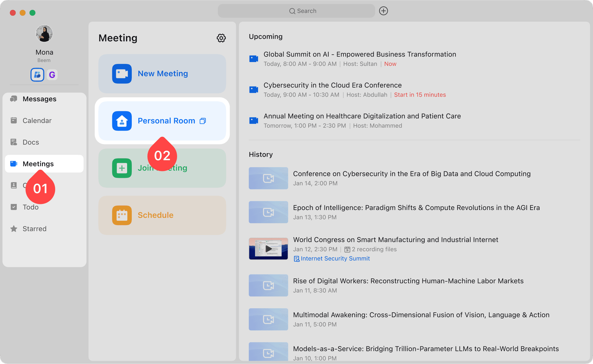Select Todo in the sidebar

[x=30, y=207]
